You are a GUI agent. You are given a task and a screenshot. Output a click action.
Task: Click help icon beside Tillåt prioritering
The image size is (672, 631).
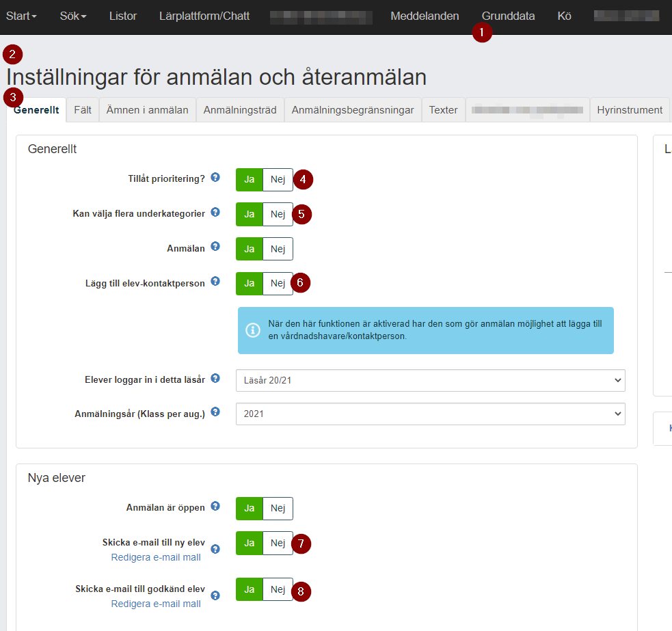point(215,177)
